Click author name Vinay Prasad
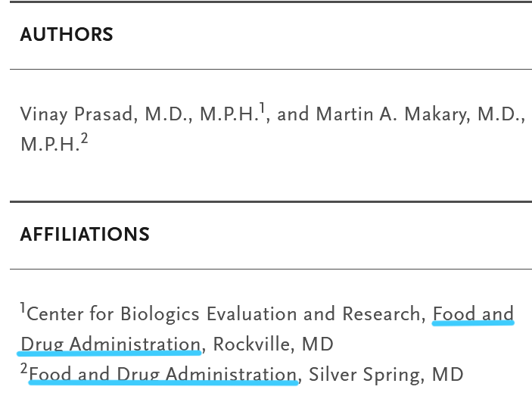 pos(76,114)
